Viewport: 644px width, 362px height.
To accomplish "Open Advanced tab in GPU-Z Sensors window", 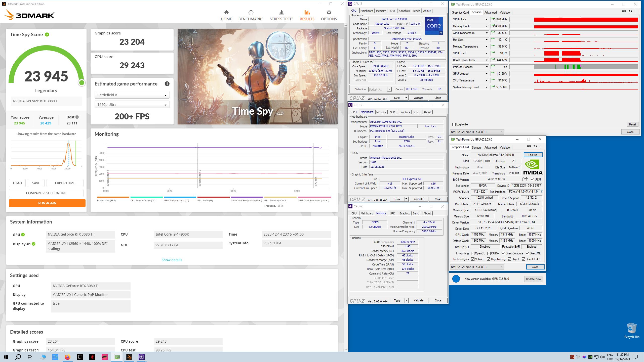I will pos(490,12).
